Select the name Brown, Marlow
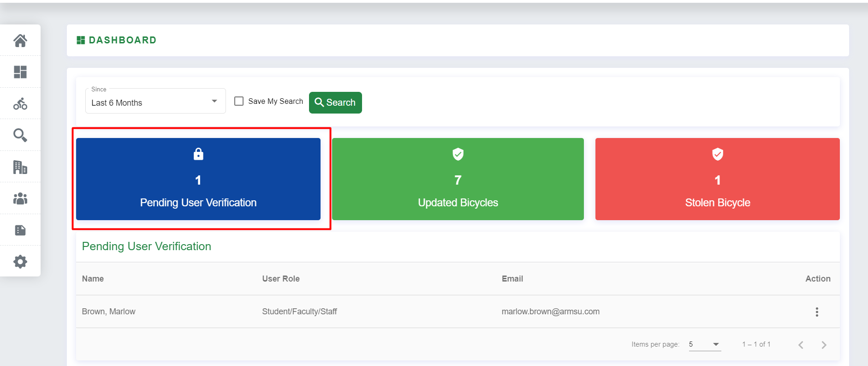 (109, 312)
